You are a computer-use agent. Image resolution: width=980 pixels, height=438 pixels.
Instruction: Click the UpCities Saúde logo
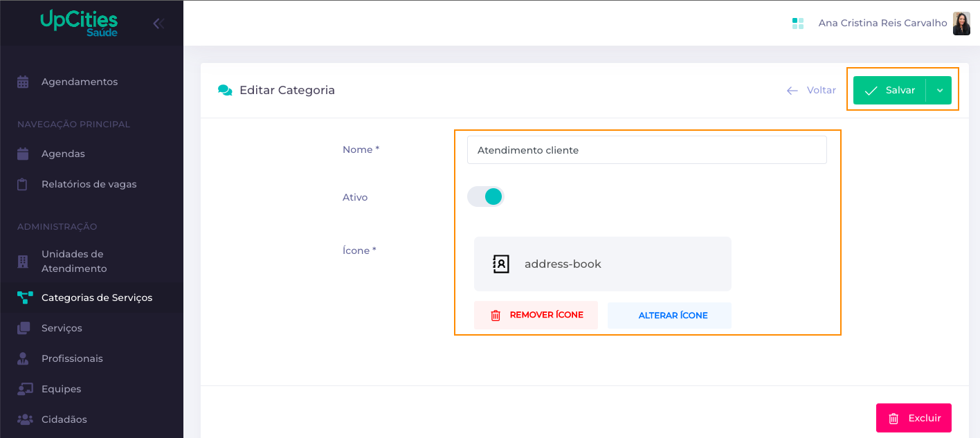click(x=79, y=24)
